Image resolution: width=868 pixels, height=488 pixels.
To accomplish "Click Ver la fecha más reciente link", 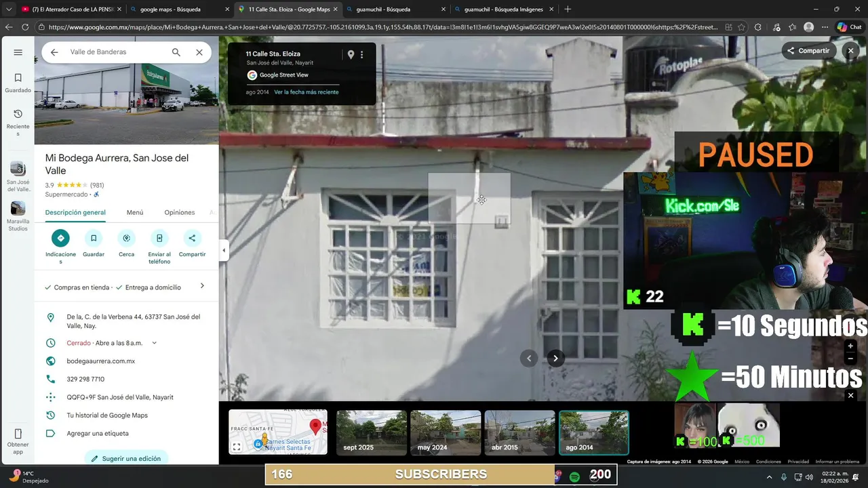I will tap(307, 92).
